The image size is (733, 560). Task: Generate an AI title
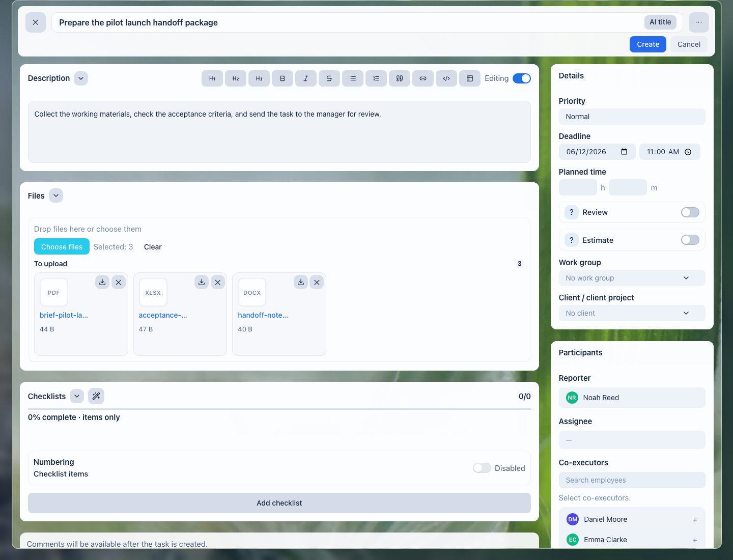click(660, 22)
